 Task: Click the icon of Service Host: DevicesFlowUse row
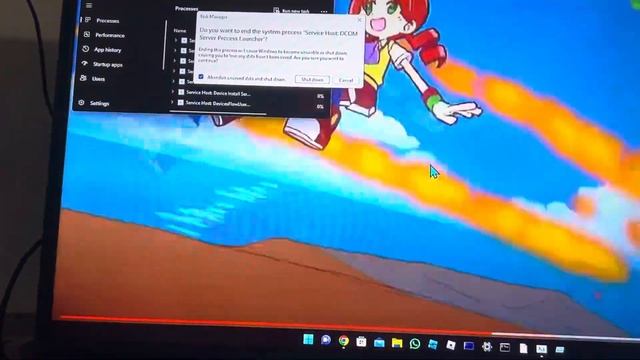coord(180,103)
